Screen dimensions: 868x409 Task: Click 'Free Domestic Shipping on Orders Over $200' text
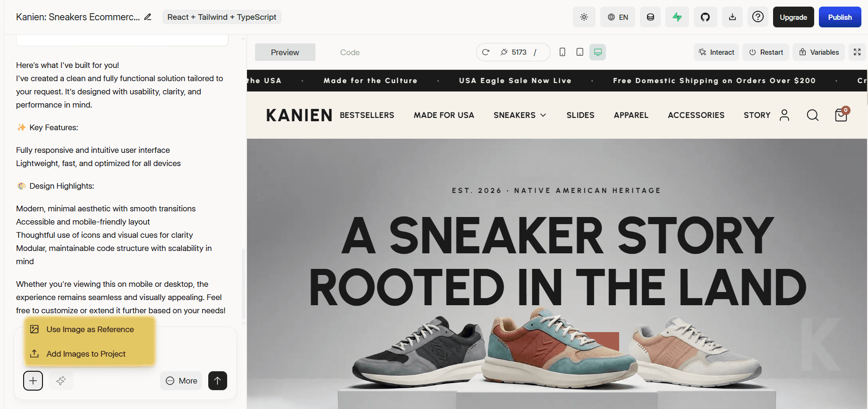(x=715, y=81)
